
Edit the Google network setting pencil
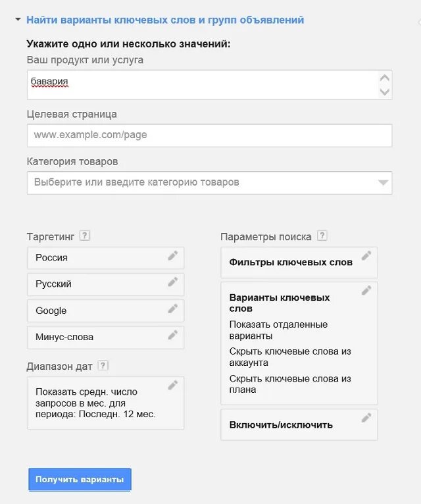tap(173, 309)
